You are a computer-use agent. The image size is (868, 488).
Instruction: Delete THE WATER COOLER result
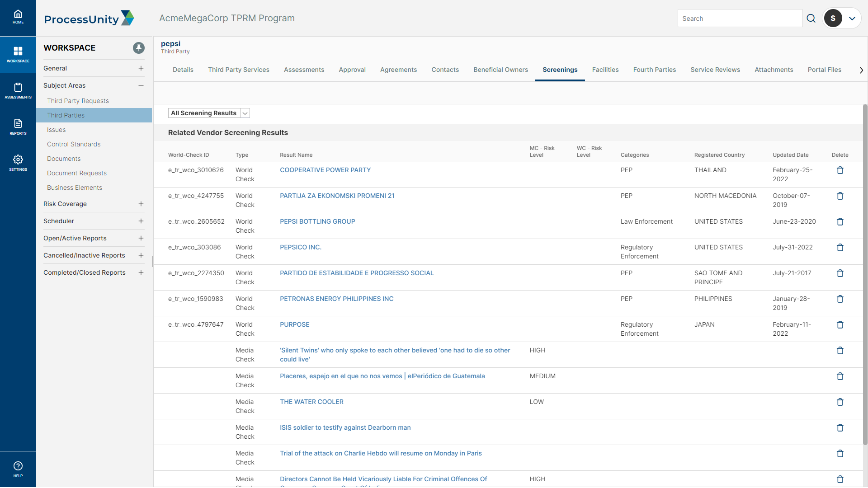[840, 402]
